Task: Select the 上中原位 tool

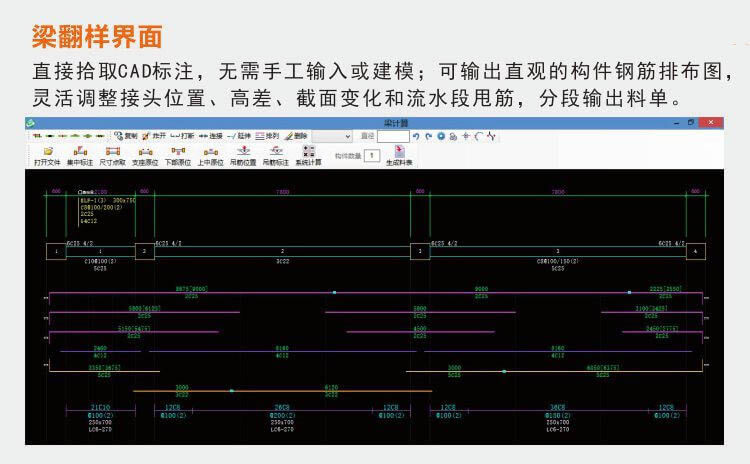Action: [x=210, y=155]
